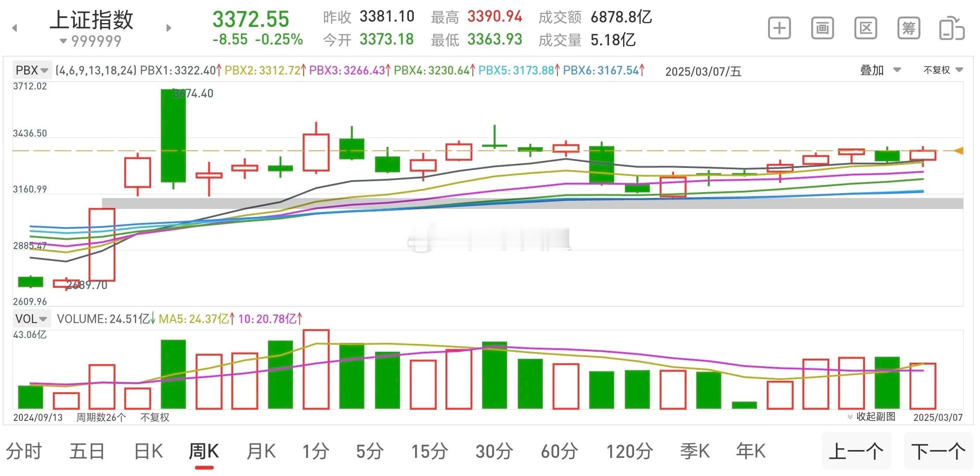This screenshot has height=476, width=980.
Task: Switch to the 月K tab
Action: (261, 451)
